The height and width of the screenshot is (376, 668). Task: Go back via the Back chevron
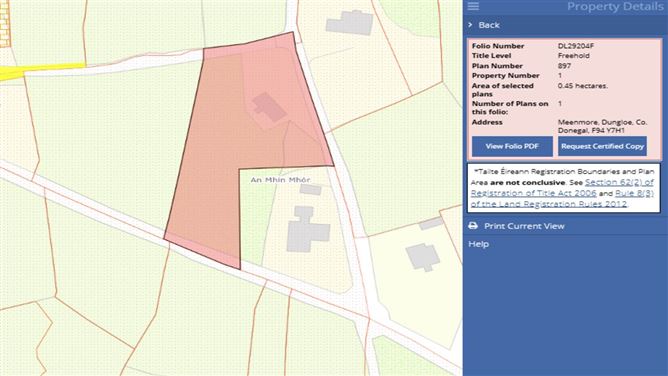click(470, 25)
